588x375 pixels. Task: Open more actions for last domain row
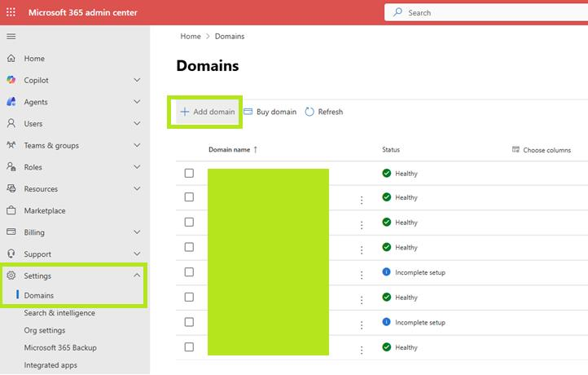[x=362, y=351]
